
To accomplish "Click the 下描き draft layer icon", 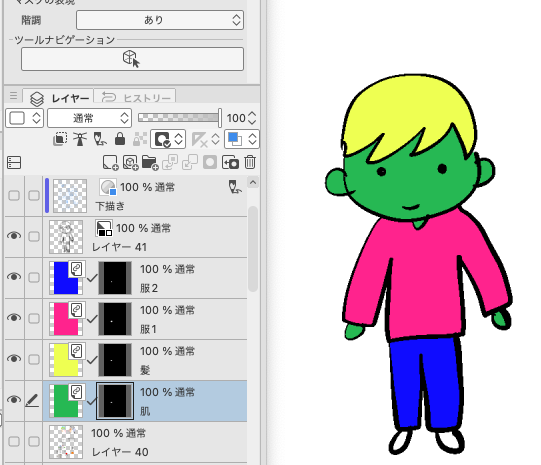I will click(235, 187).
